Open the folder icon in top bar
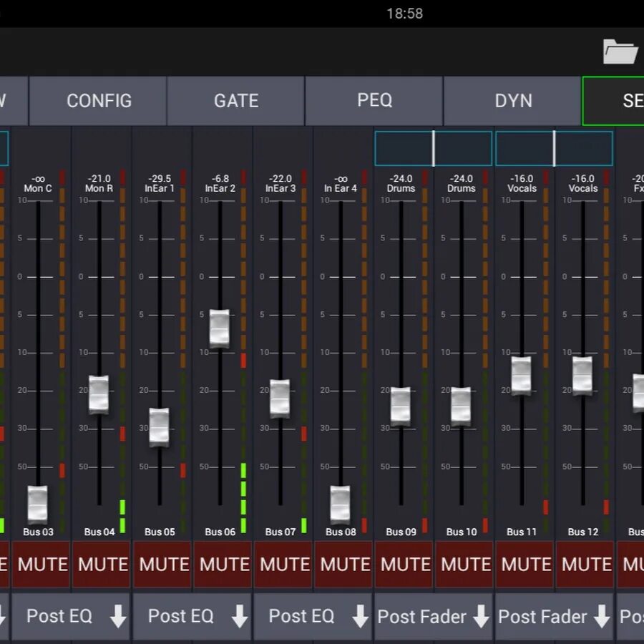 (x=620, y=52)
